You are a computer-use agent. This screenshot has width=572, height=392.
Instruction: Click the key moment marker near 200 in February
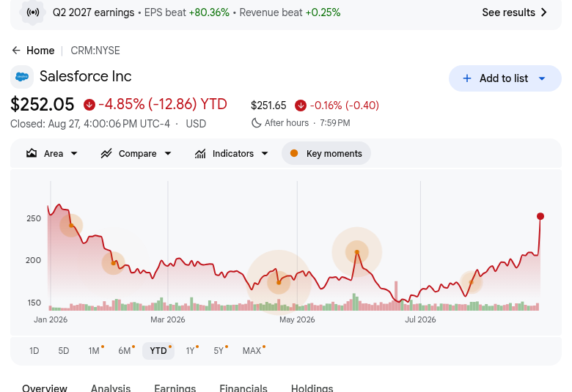tap(113, 263)
